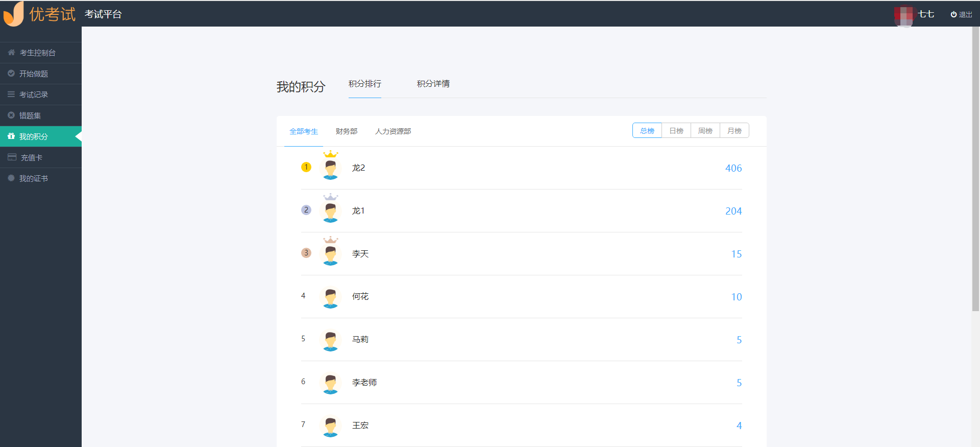Select the 财务部 department tab
The height and width of the screenshot is (447, 980).
347,131
